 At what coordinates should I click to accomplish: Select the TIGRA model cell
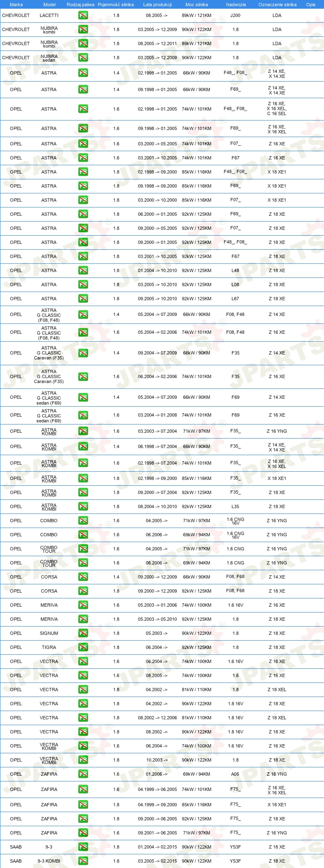49,647
